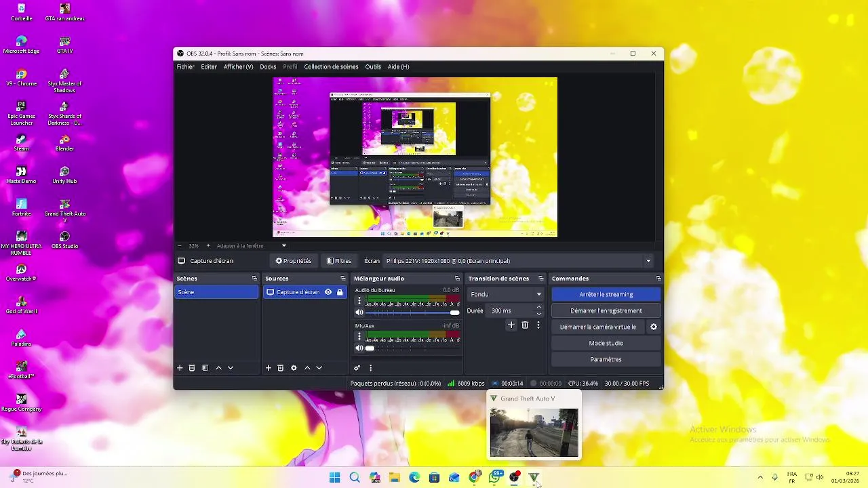Add a scene transition with plus icon

click(511, 325)
